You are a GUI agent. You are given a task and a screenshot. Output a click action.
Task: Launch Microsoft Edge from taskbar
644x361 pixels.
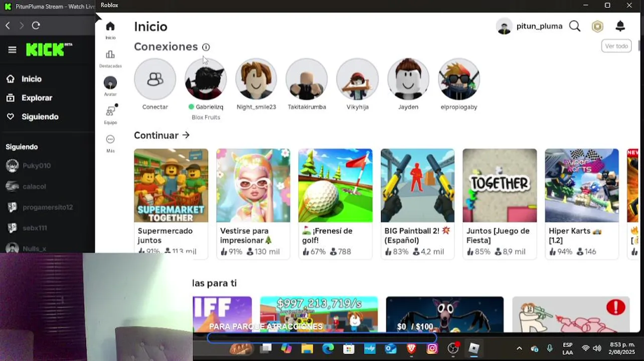[328, 348]
